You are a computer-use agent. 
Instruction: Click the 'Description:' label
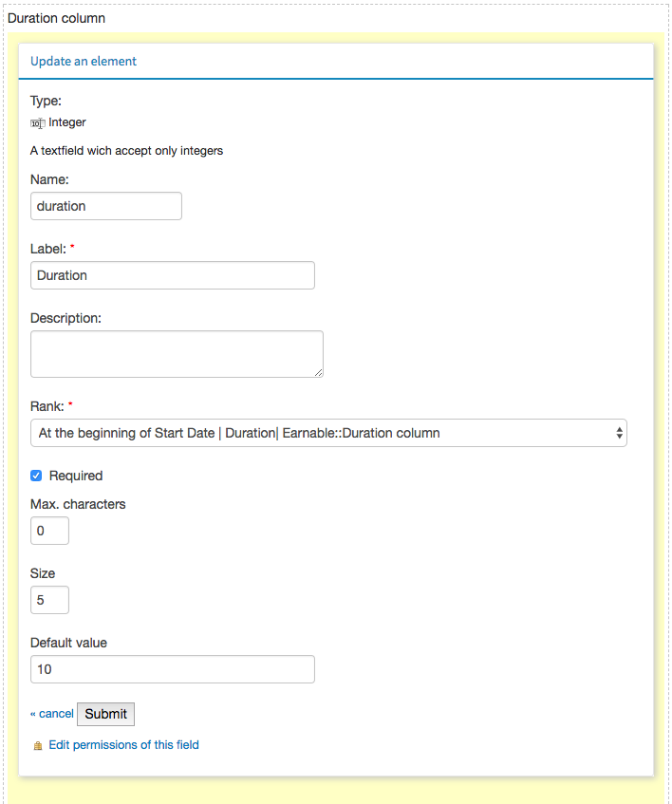[65, 318]
